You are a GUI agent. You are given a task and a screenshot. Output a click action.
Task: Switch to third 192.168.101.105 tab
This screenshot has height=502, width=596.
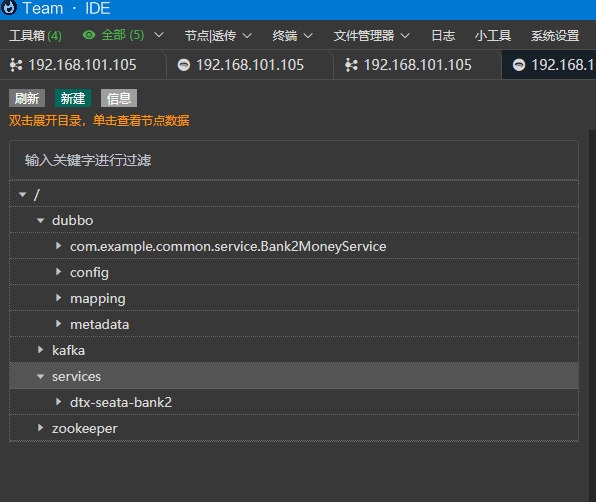coord(417,65)
